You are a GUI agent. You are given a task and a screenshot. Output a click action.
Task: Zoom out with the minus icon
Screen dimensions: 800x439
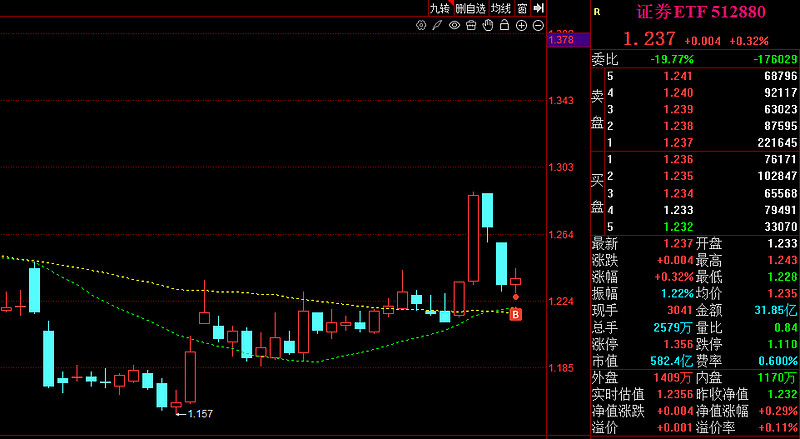coord(538,25)
